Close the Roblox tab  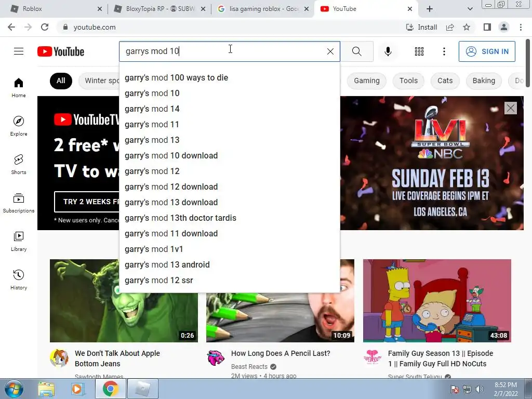point(99,9)
